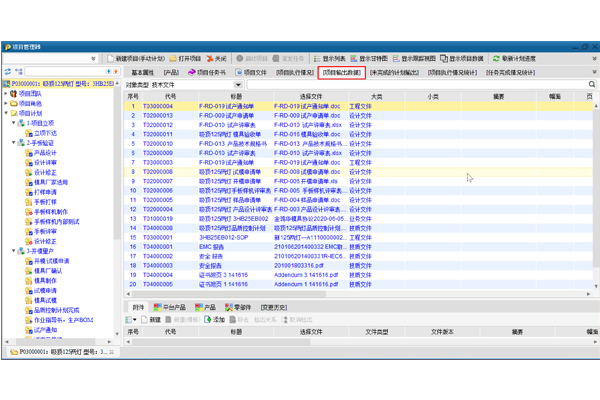Expand the 项目角色 tree node
The image size is (600, 400).
point(6,103)
